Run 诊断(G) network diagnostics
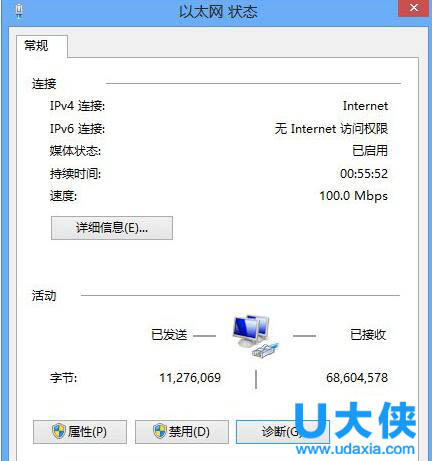 click(283, 432)
